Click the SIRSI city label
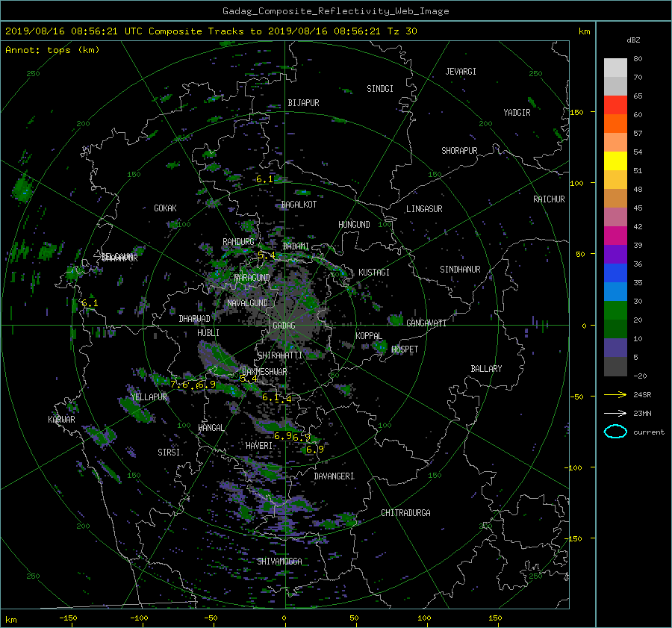The image size is (672, 628). pyautogui.click(x=169, y=453)
